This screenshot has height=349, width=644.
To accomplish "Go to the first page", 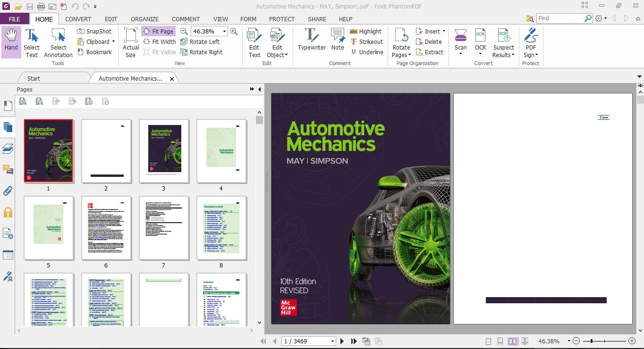I will pyautogui.click(x=263, y=341).
